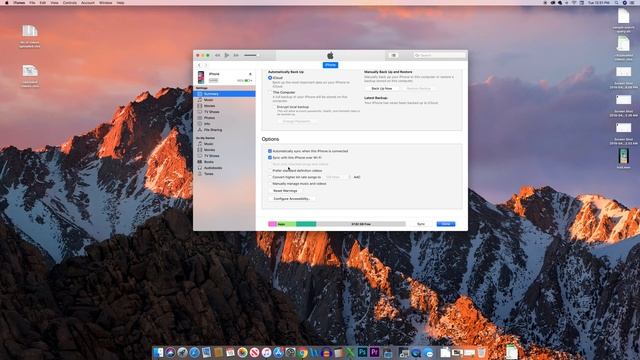Click the Sync button

click(x=421, y=224)
